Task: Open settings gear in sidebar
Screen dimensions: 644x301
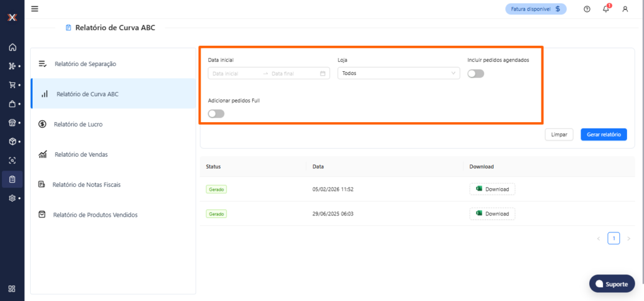Action: coord(12,198)
